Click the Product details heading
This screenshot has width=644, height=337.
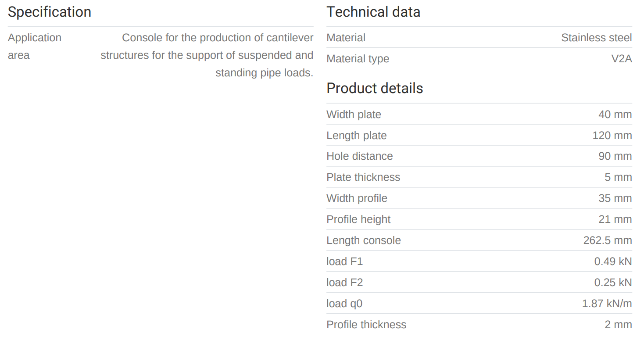[374, 88]
